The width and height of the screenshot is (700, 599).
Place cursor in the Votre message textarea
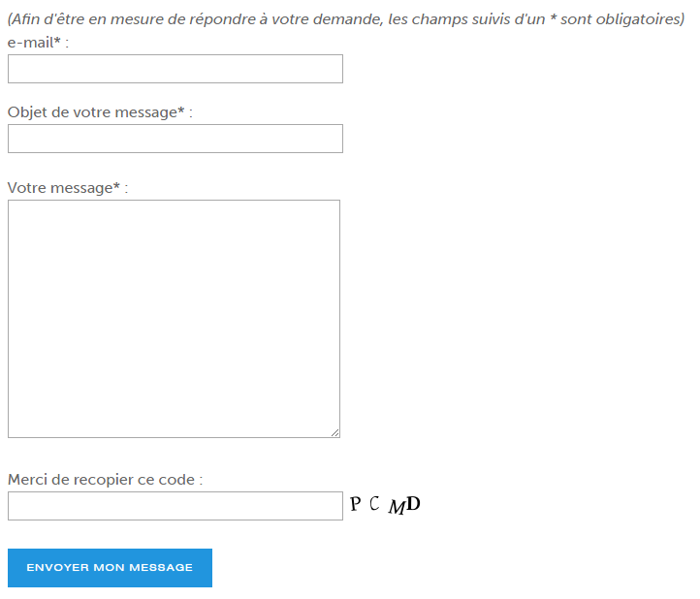174,319
